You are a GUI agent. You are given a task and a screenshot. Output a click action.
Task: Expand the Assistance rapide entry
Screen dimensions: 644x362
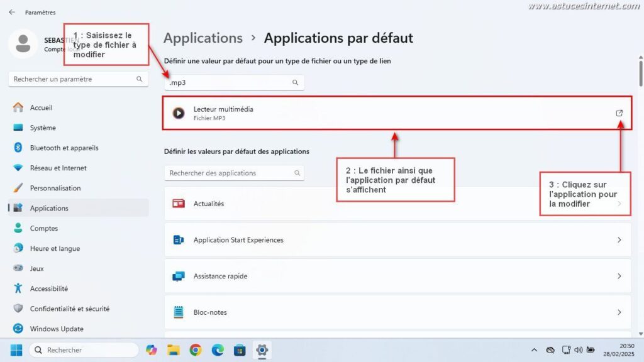coord(618,275)
